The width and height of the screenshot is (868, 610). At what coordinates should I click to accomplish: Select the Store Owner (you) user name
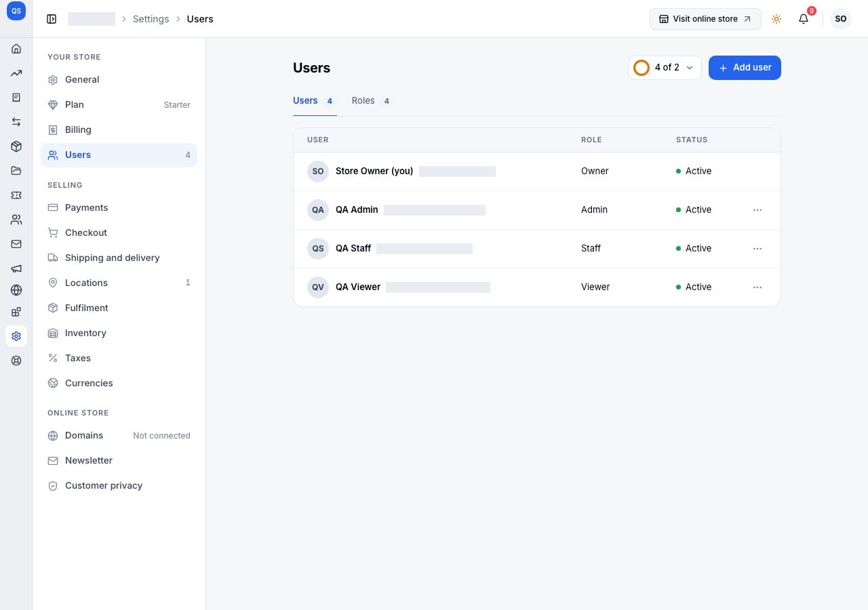[x=374, y=171]
